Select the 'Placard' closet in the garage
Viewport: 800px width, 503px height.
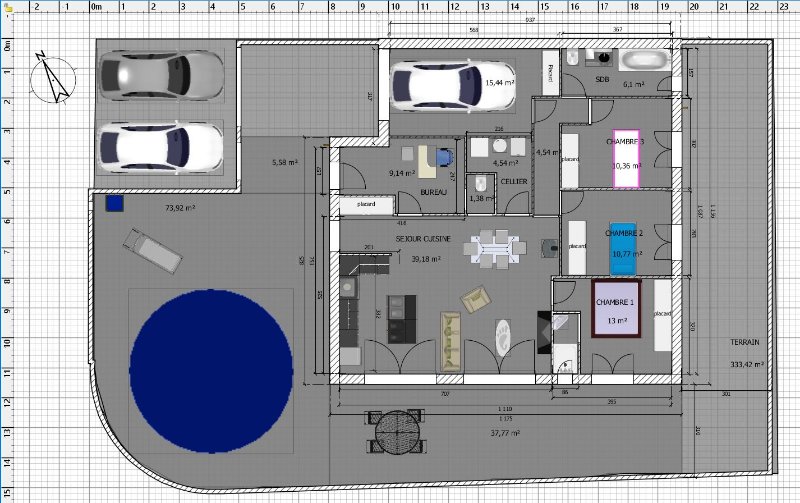click(551, 72)
